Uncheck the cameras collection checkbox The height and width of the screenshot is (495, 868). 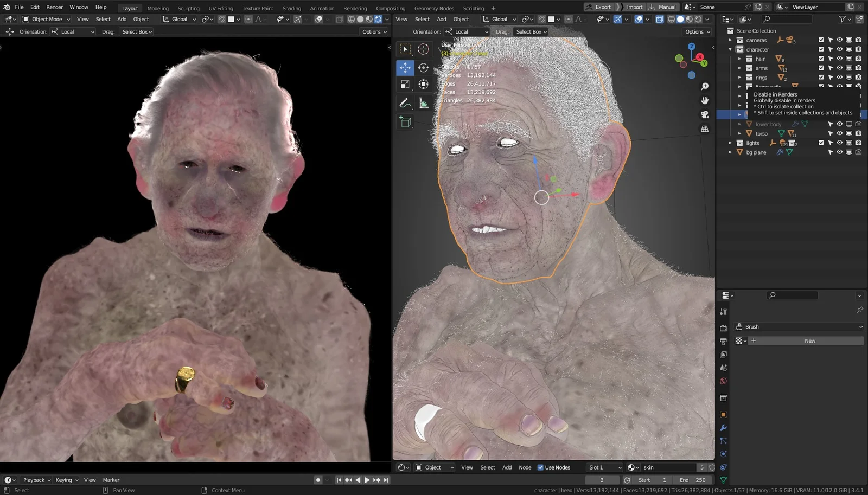pyautogui.click(x=821, y=40)
